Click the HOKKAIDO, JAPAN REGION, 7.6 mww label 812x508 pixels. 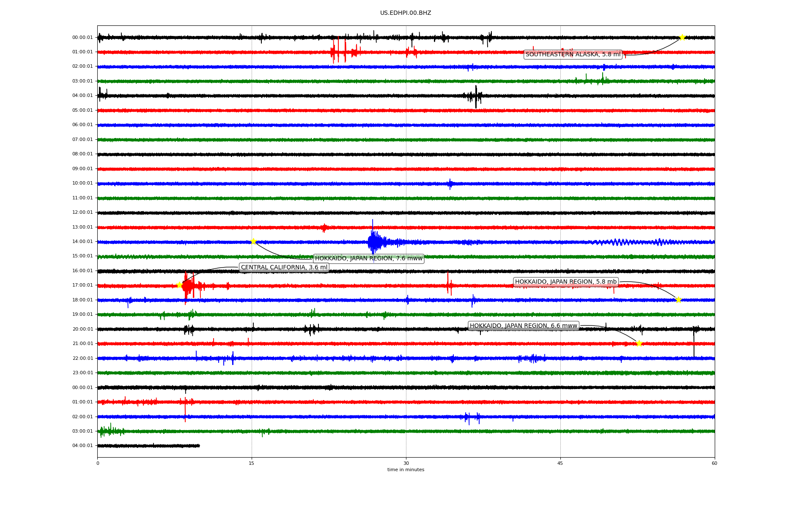(368, 258)
